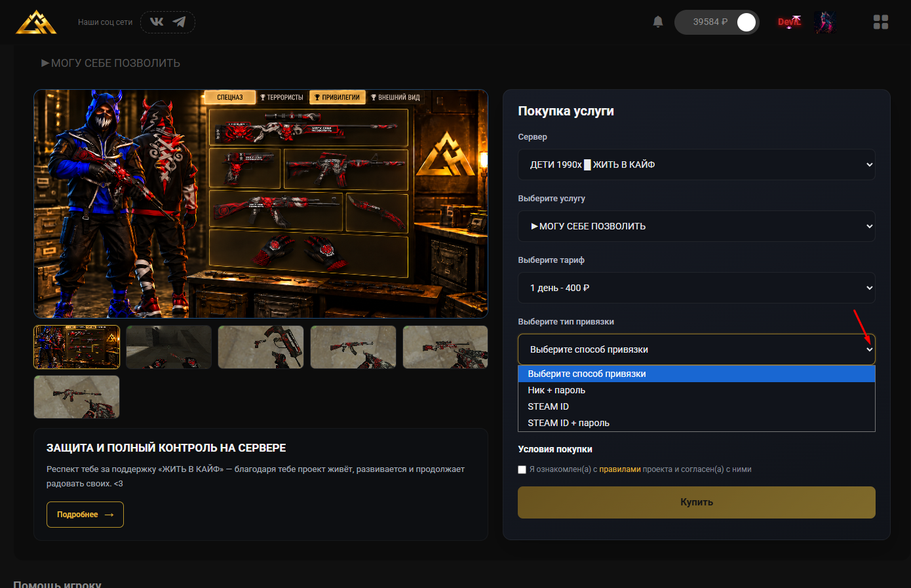Open the VK social network link
Screen dimensions: 911x588
click(157, 22)
